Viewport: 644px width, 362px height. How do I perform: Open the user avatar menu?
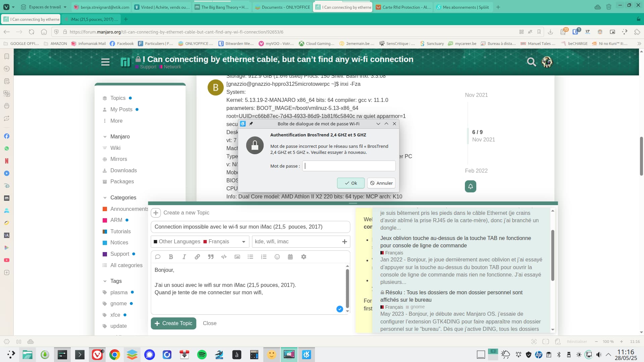[547, 62]
